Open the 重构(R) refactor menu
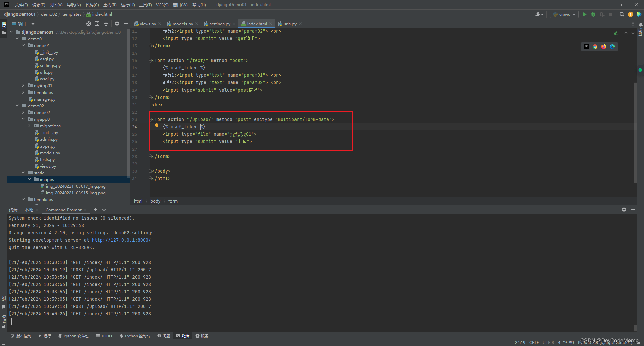This screenshot has width=644, height=346. [110, 5]
